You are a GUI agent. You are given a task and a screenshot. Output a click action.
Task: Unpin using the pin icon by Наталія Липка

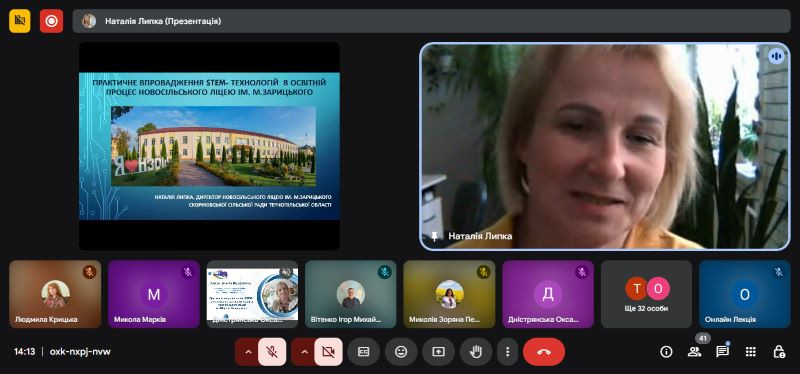click(434, 236)
